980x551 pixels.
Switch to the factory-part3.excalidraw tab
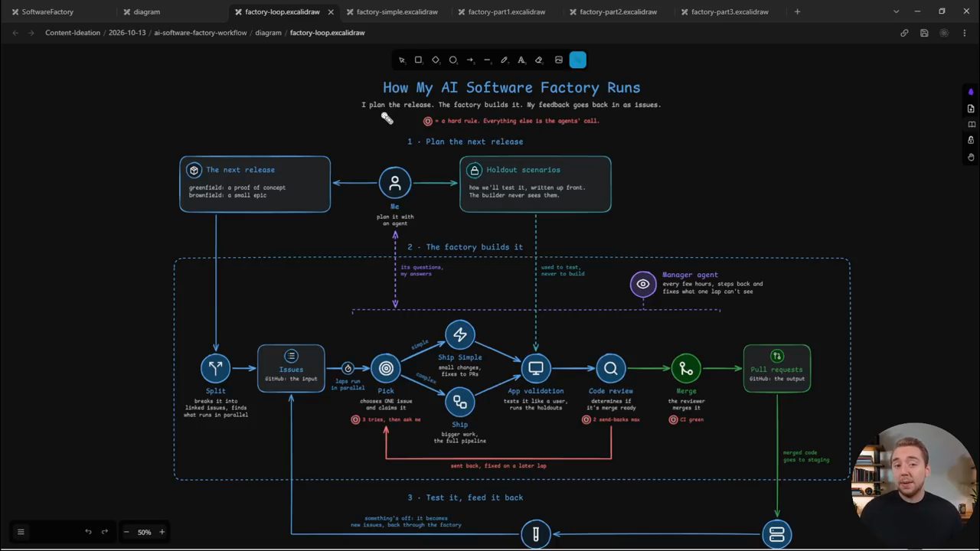point(730,11)
